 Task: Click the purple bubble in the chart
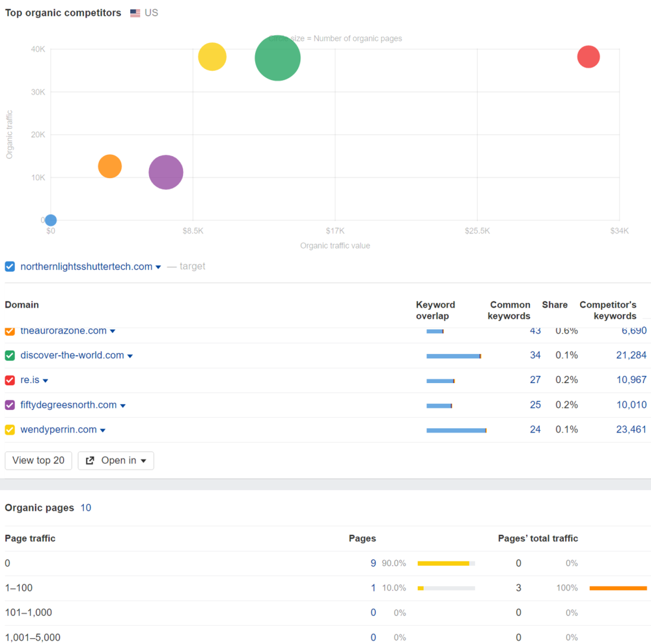tap(166, 172)
